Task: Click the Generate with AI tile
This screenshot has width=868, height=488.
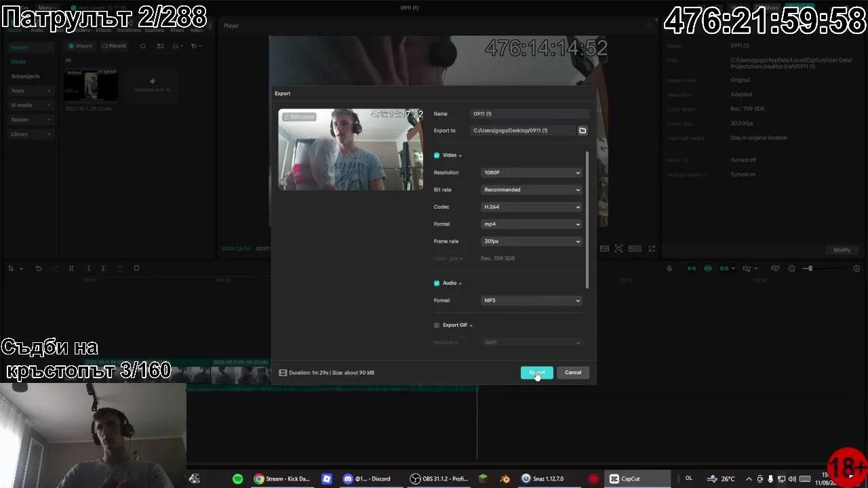Action: coord(153,85)
